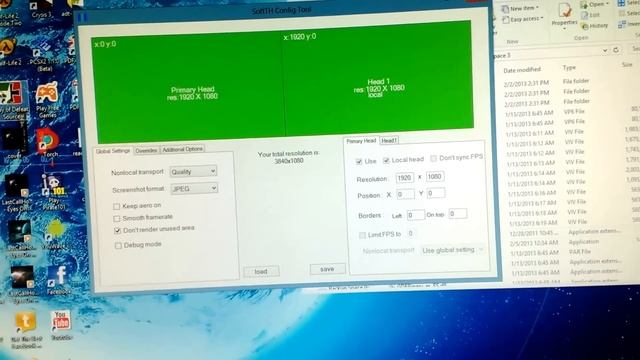Click Edit in Explorer ribbon Open group
Image resolution: width=640 pixels, height=360 pixels.
coord(591,15)
